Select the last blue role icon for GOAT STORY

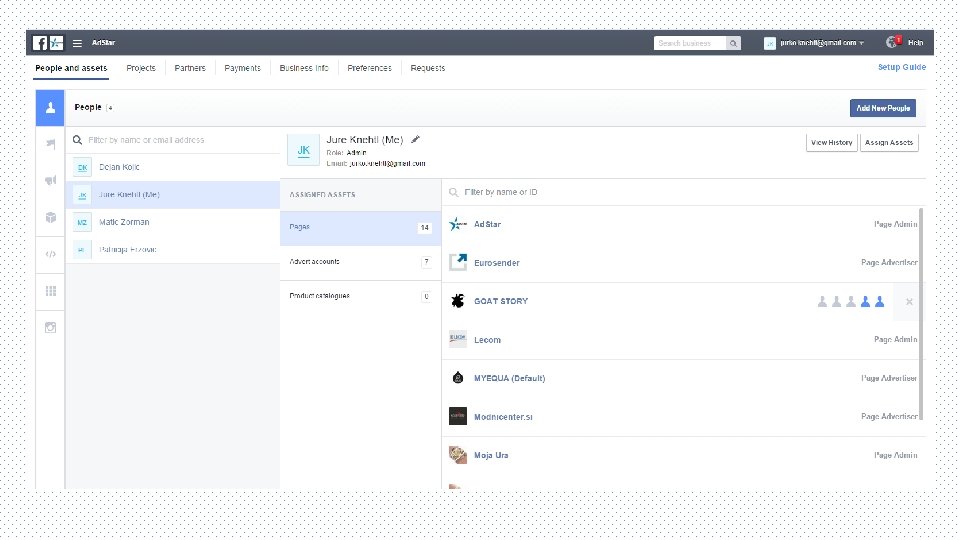click(x=880, y=301)
